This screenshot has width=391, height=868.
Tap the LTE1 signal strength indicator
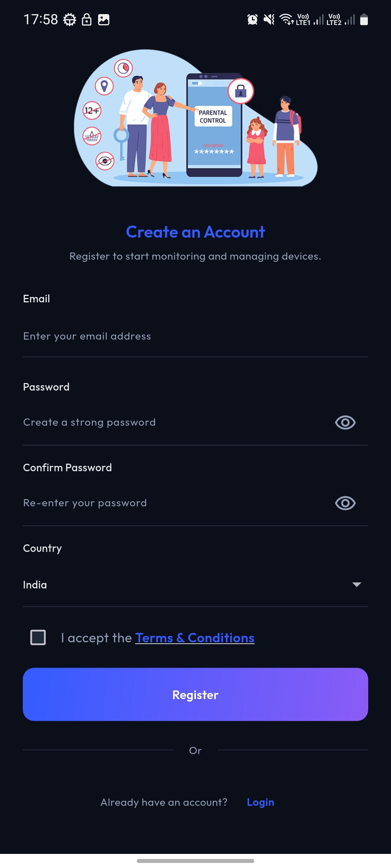[x=318, y=21]
